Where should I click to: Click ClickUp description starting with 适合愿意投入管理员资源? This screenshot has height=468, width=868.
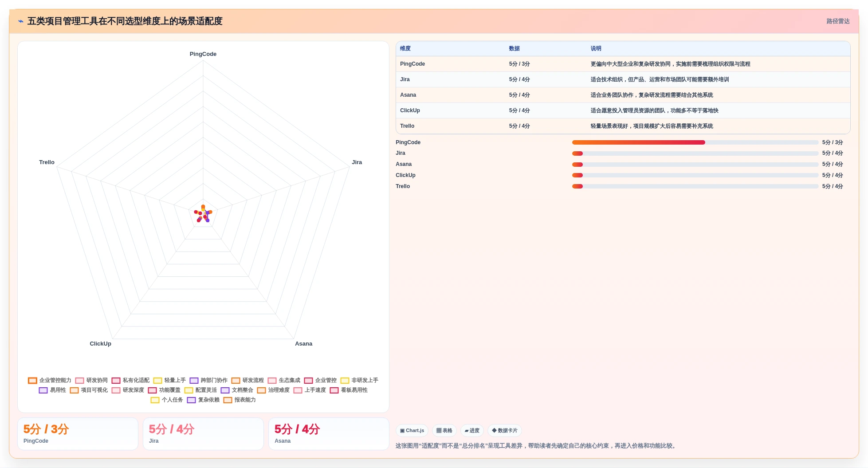(655, 110)
